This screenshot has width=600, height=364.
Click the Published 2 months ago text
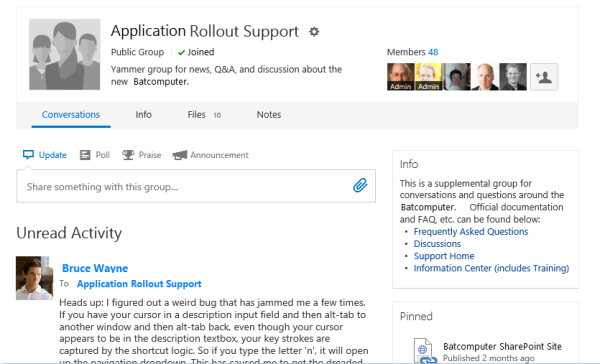pyautogui.click(x=489, y=358)
